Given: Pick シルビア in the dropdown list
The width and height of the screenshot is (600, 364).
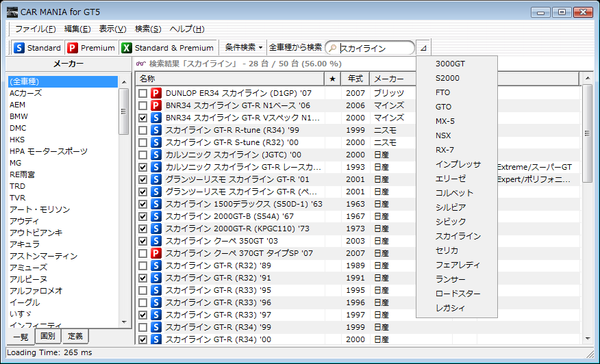Looking at the screenshot, I should click(x=457, y=207).
